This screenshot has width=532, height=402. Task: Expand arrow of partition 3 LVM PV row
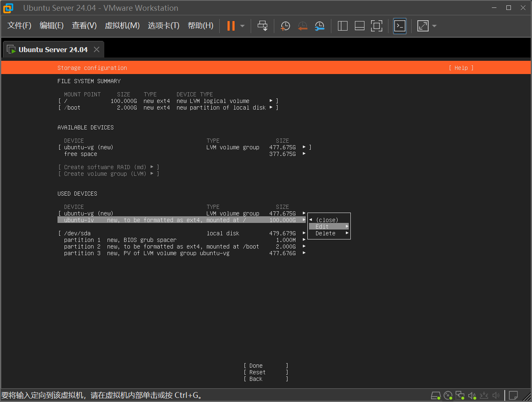tap(304, 253)
